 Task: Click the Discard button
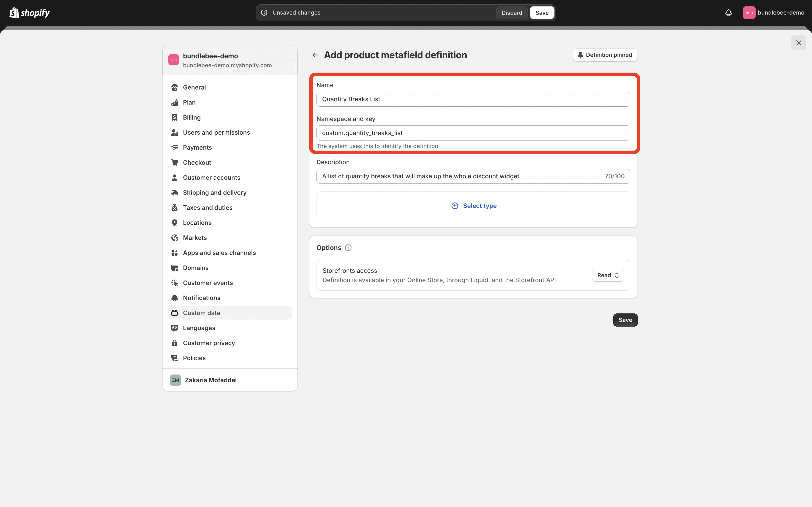pyautogui.click(x=512, y=12)
